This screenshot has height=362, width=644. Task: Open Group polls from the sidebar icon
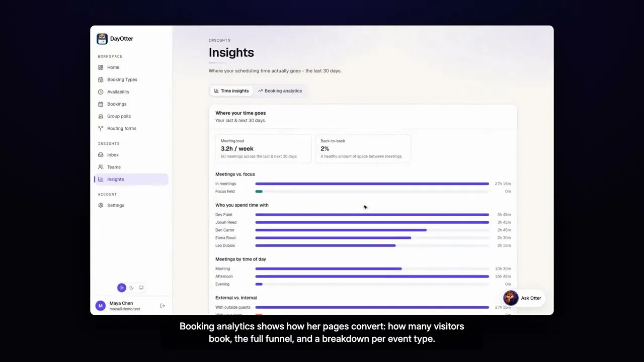point(101,116)
